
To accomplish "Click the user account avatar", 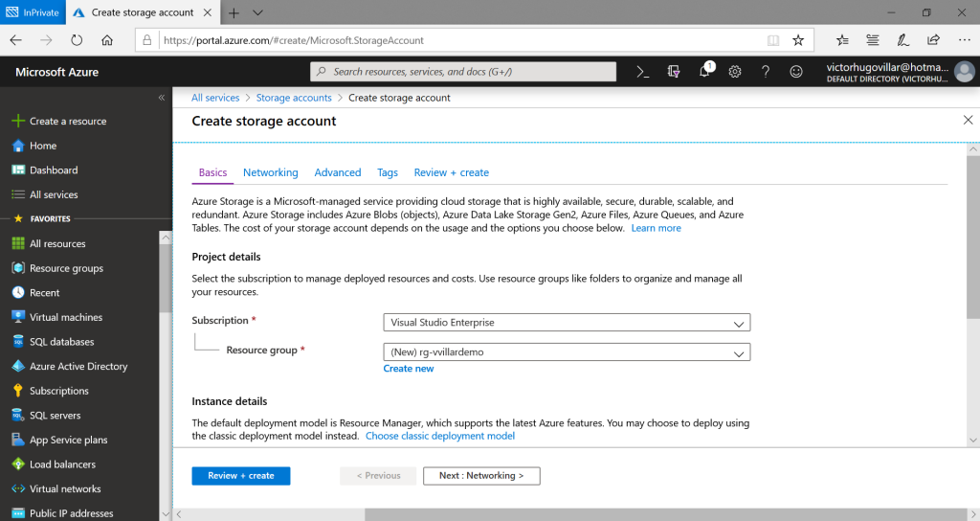I will pos(965,71).
